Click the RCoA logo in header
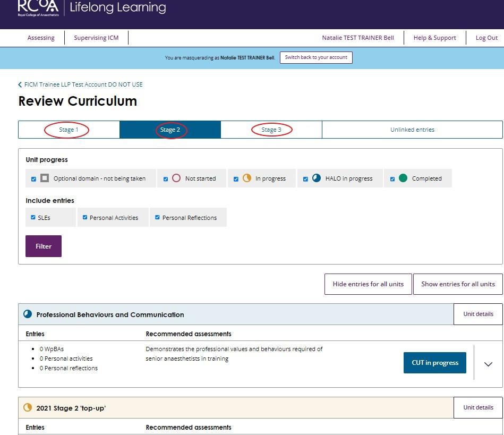 (x=38, y=8)
